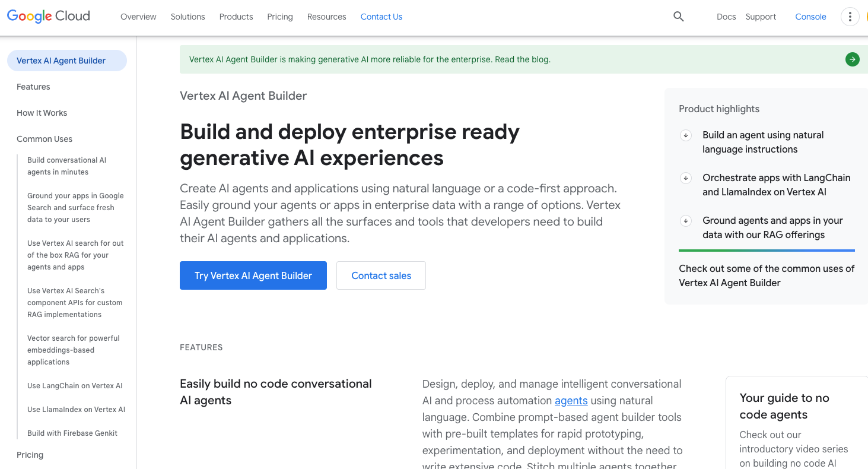The image size is (868, 469).
Task: Click arrow icon beside Ground agents and apps
Action: point(686,221)
